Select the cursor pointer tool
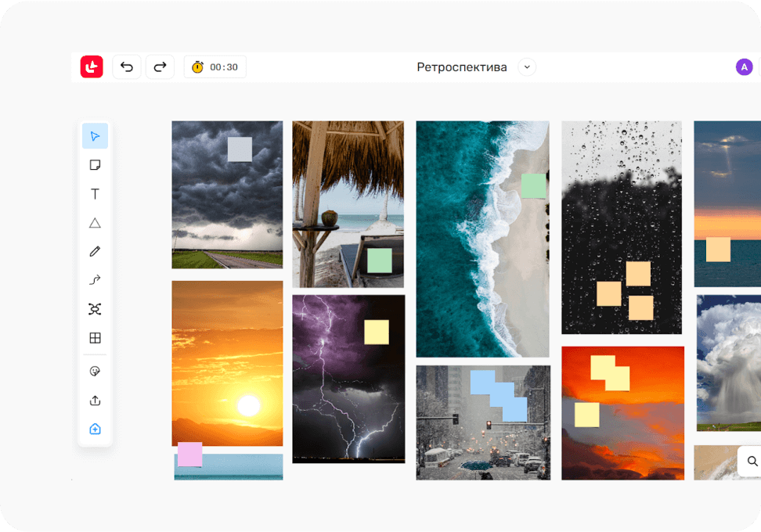761x532 pixels. [95, 136]
